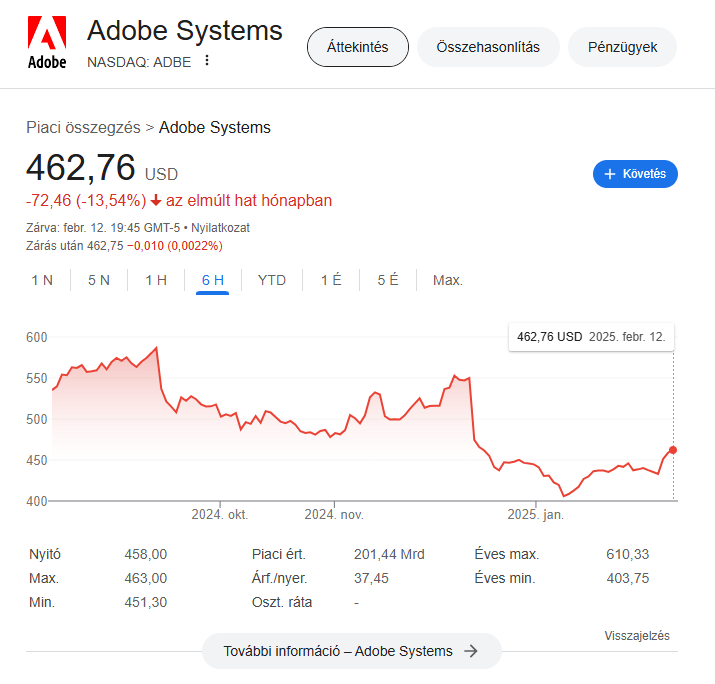Screen dimensions: 715x684
Task: Click További információ – Adobe Systems button
Action: (x=352, y=651)
